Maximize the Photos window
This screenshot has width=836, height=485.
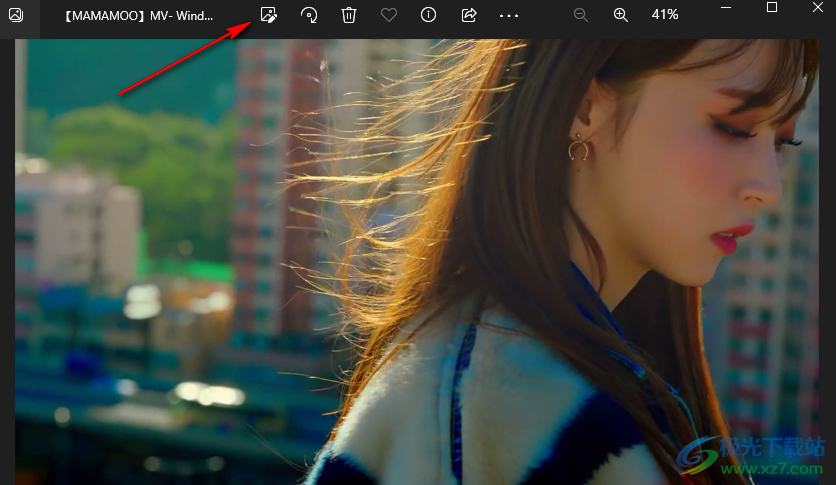(x=772, y=8)
